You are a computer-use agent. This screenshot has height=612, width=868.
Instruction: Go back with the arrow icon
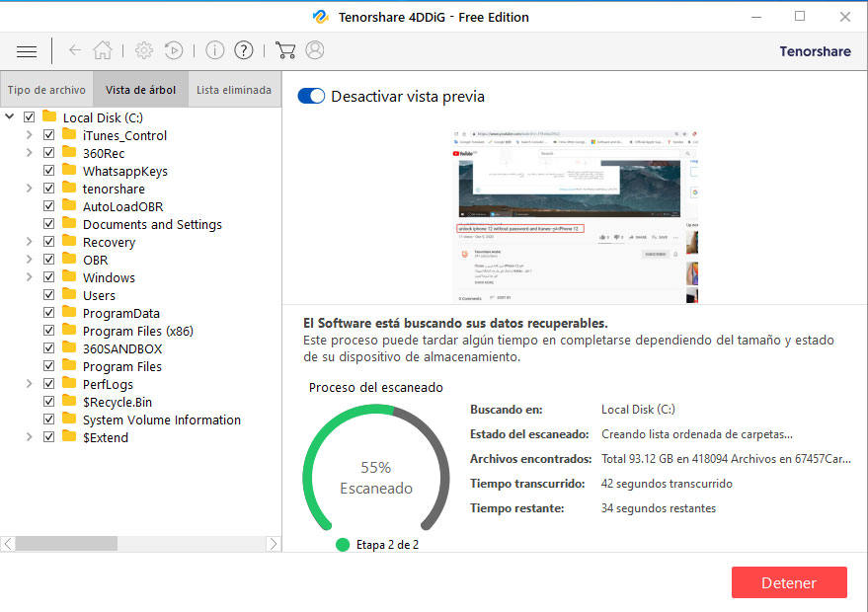tap(75, 50)
